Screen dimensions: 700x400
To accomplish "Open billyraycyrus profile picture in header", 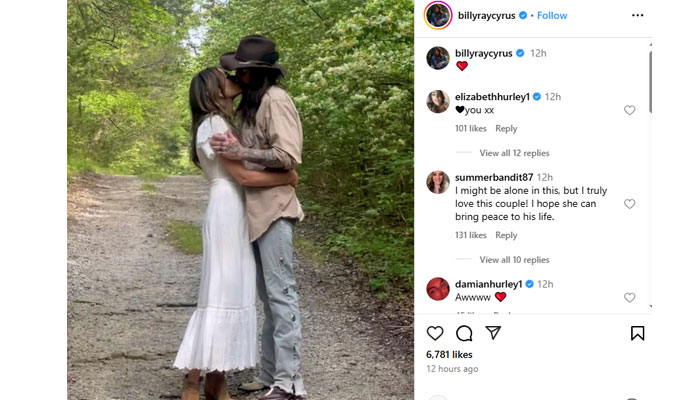I will [x=437, y=15].
